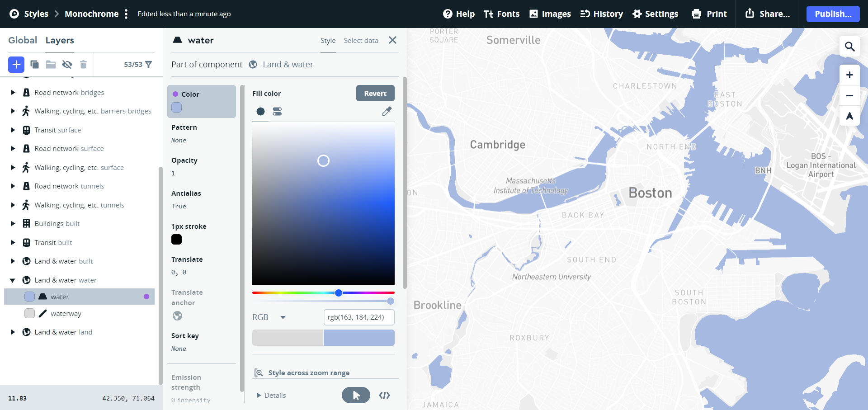
Task: Open the Select data tab
Action: [361, 41]
